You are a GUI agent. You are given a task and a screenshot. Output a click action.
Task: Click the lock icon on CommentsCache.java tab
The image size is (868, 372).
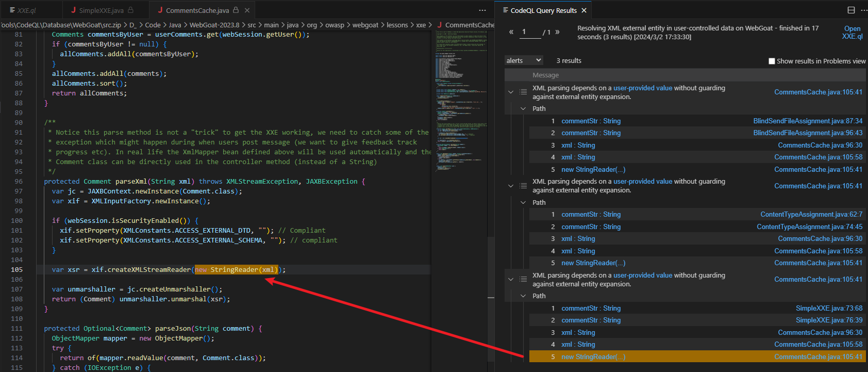pyautogui.click(x=236, y=10)
